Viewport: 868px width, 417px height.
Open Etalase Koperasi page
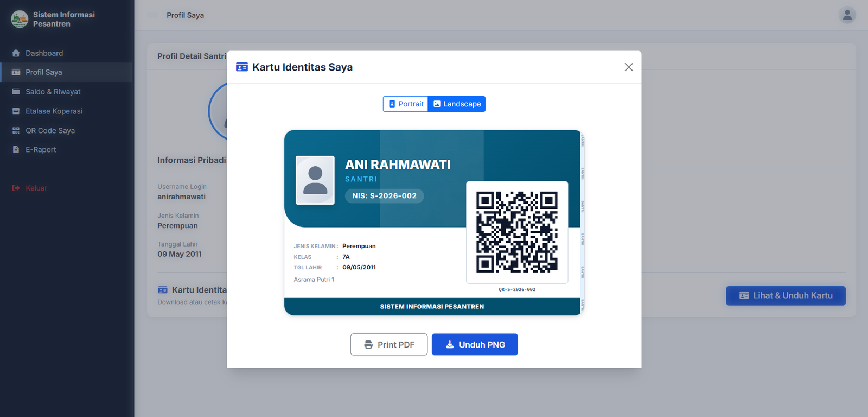(66, 111)
